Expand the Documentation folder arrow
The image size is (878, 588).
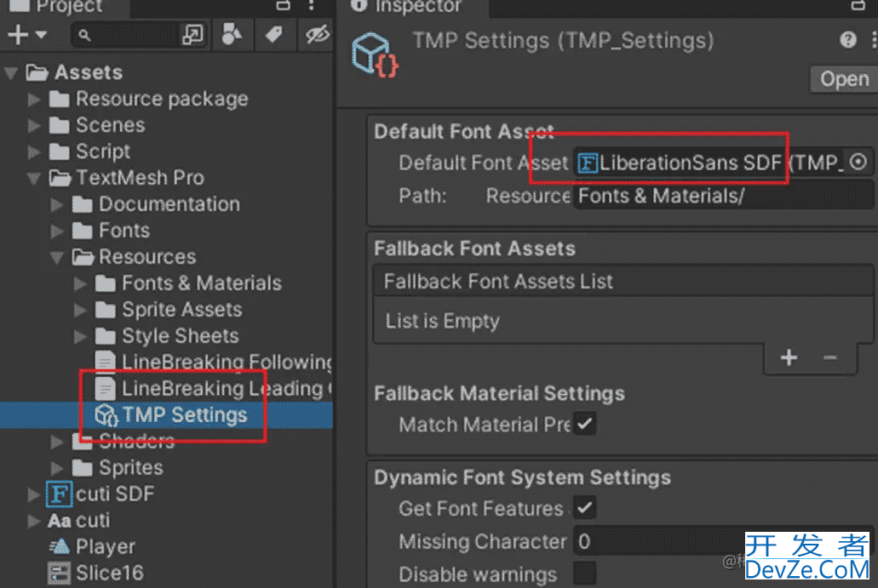57,204
